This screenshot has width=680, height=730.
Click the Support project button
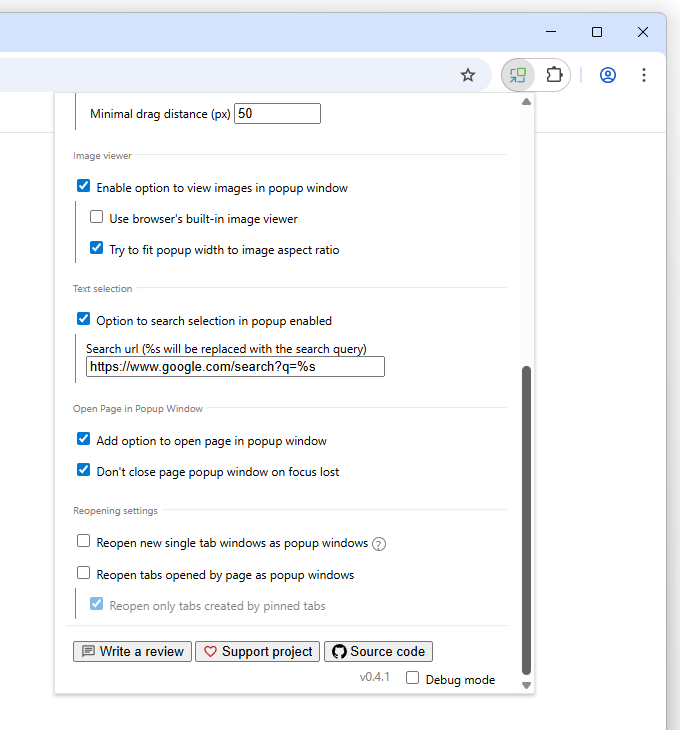[x=257, y=651]
